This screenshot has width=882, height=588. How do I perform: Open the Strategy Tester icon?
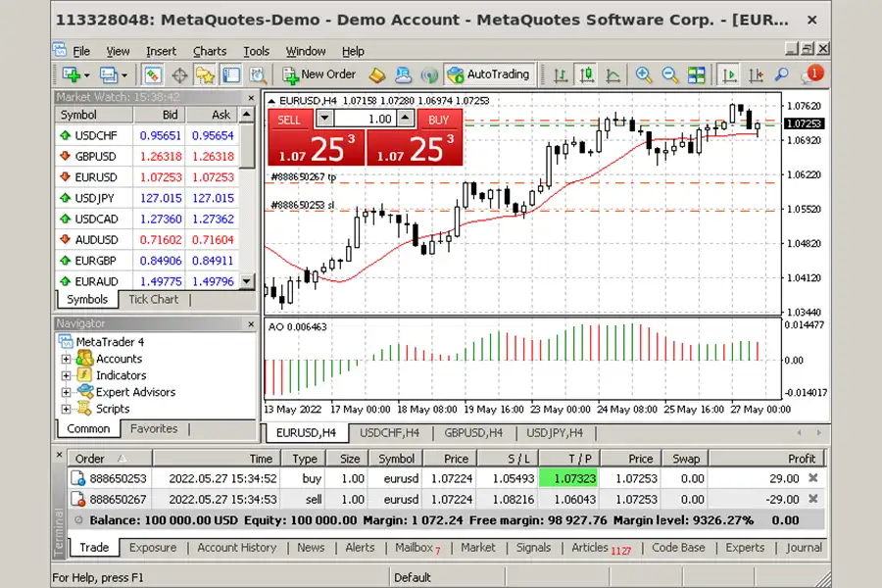(258, 74)
